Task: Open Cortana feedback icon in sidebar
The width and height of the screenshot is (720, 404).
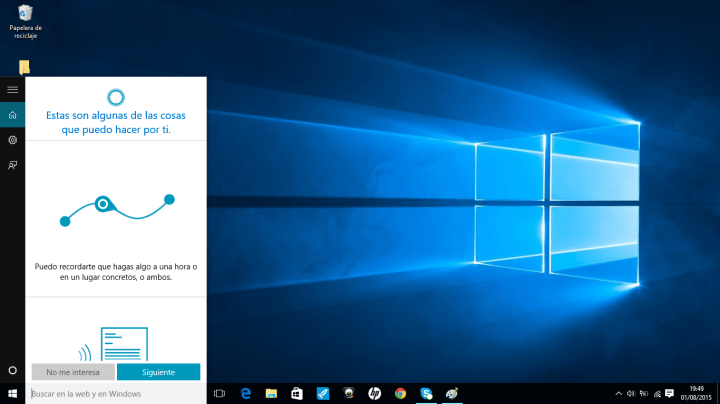Action: [x=12, y=165]
